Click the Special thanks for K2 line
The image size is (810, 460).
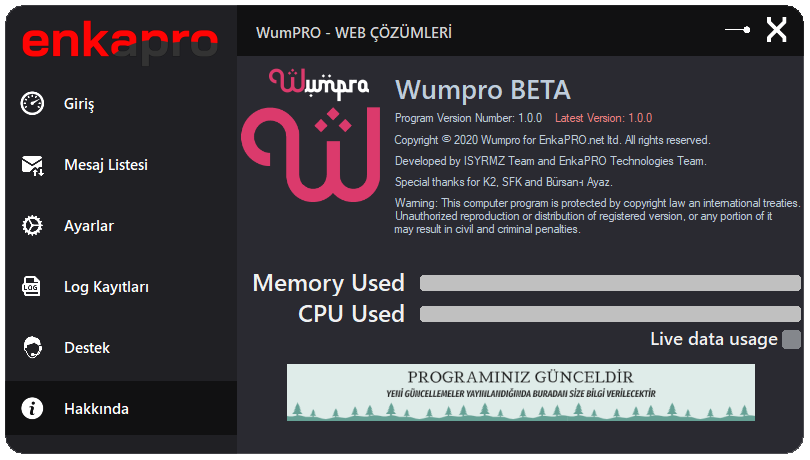(504, 182)
